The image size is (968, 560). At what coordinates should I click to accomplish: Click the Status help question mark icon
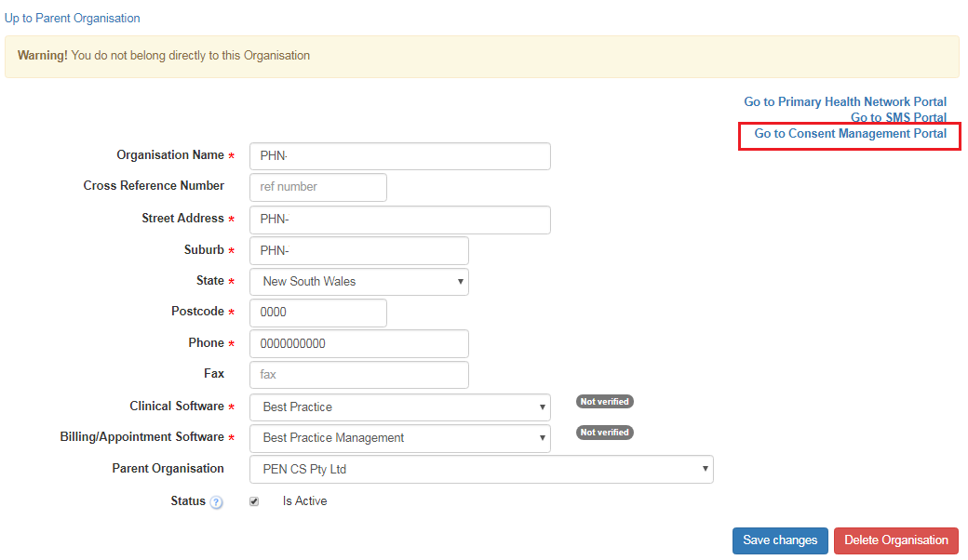pyautogui.click(x=216, y=502)
